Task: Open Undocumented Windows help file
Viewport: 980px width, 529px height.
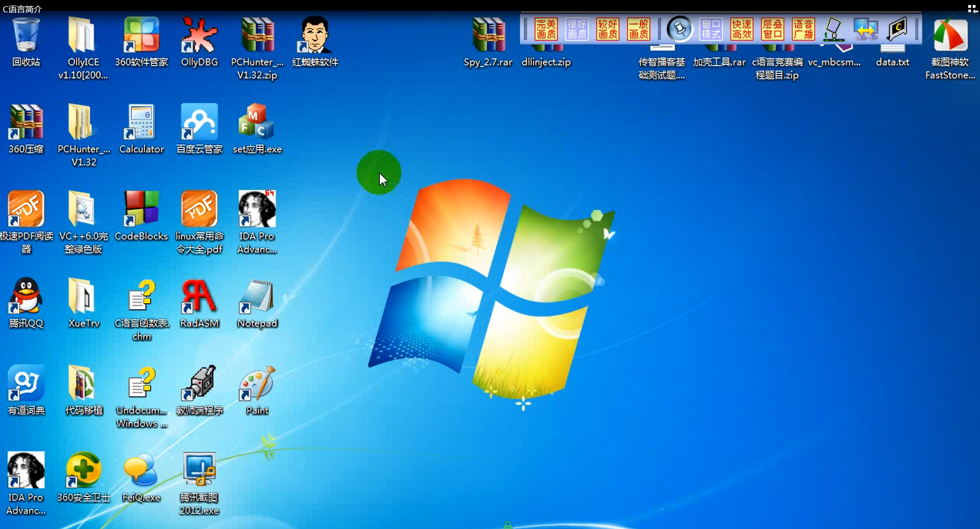Action: 141,383
